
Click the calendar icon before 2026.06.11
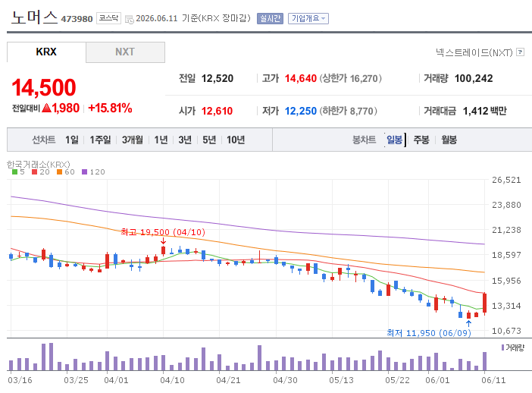click(x=130, y=20)
